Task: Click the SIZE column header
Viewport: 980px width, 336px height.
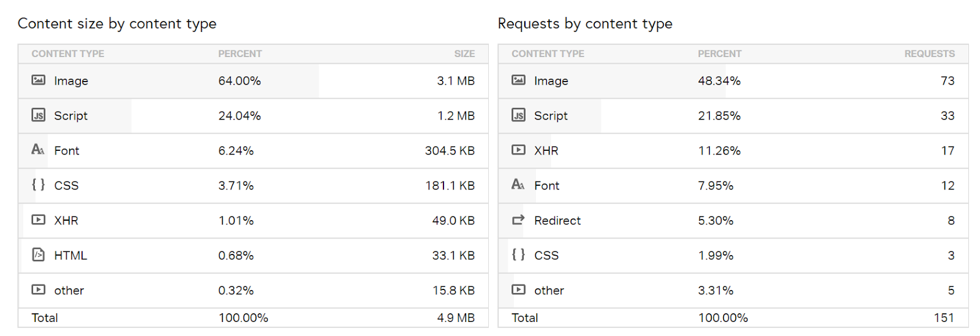Action: (464, 54)
